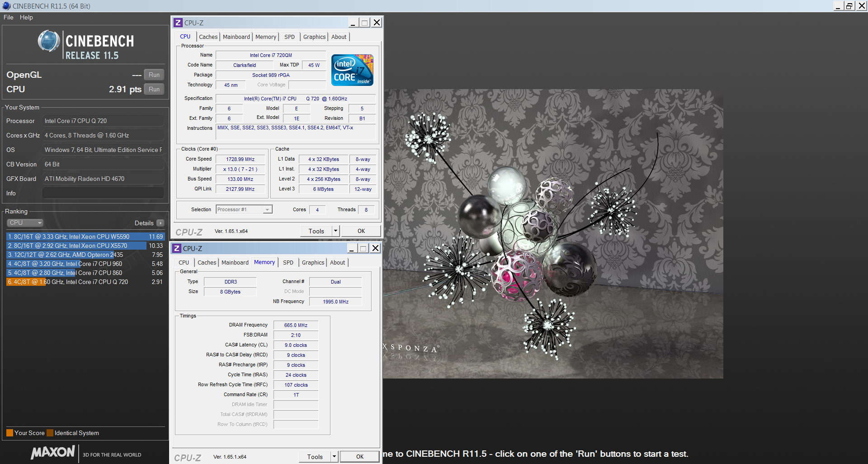Click Tools button in upper CPU-Z window
This screenshot has height=464, width=868.
pyautogui.click(x=316, y=231)
